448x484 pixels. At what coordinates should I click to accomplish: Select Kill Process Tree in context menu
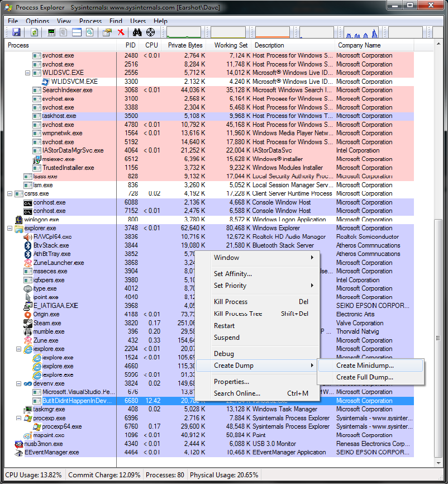(258, 314)
